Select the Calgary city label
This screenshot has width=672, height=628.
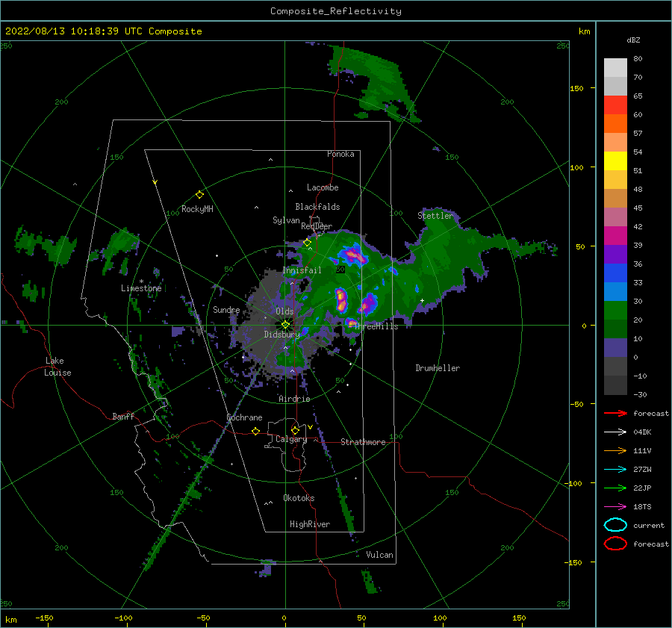(291, 439)
